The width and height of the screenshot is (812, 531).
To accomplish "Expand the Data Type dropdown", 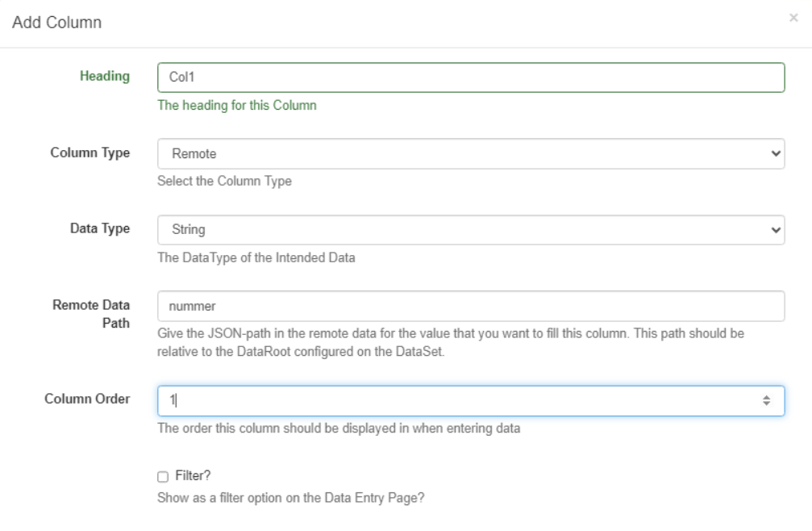I will 471,230.
